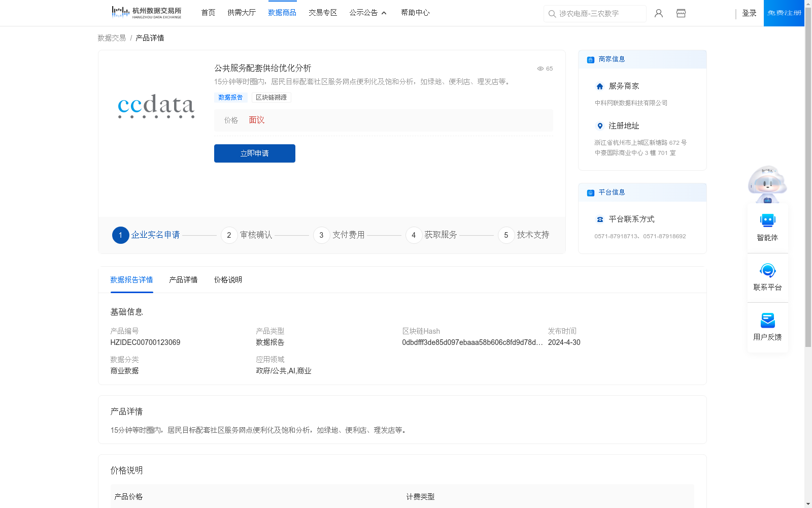Click the 服务商家 home icon
Screen dimensions: 812x508
pyautogui.click(x=600, y=86)
